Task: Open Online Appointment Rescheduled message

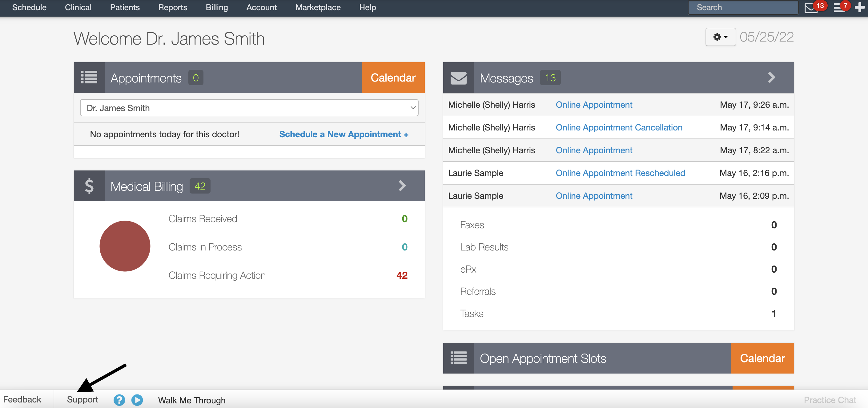Action: pyautogui.click(x=620, y=173)
